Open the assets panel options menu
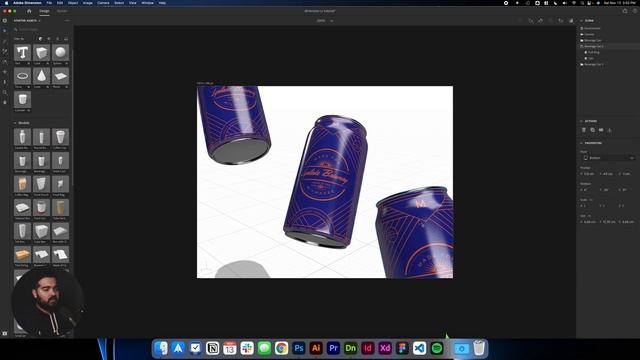Image resolution: width=640 pixels, height=360 pixels. 67,20
